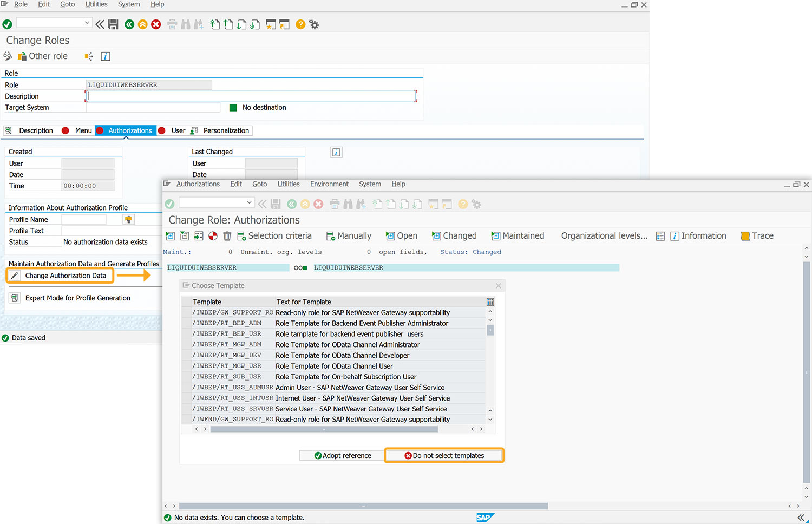
Task: Click the double chevron icon in bottom-right status bar
Action: point(801,518)
